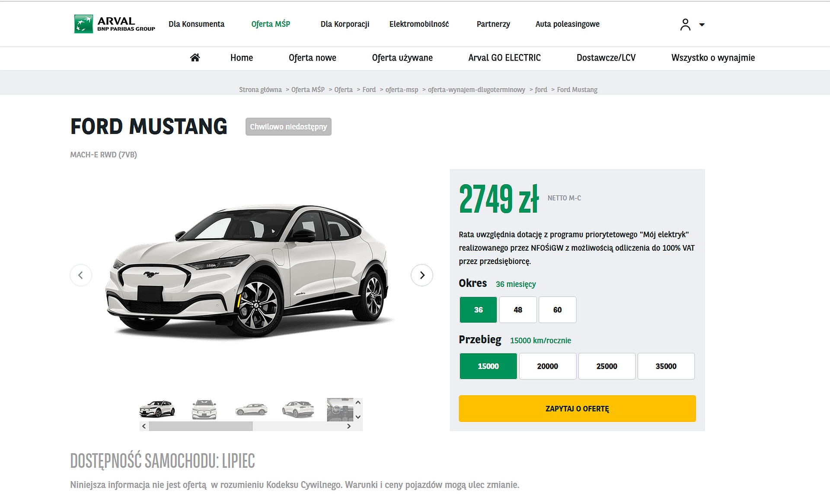Click the thumbnail strip down chevron

358,417
